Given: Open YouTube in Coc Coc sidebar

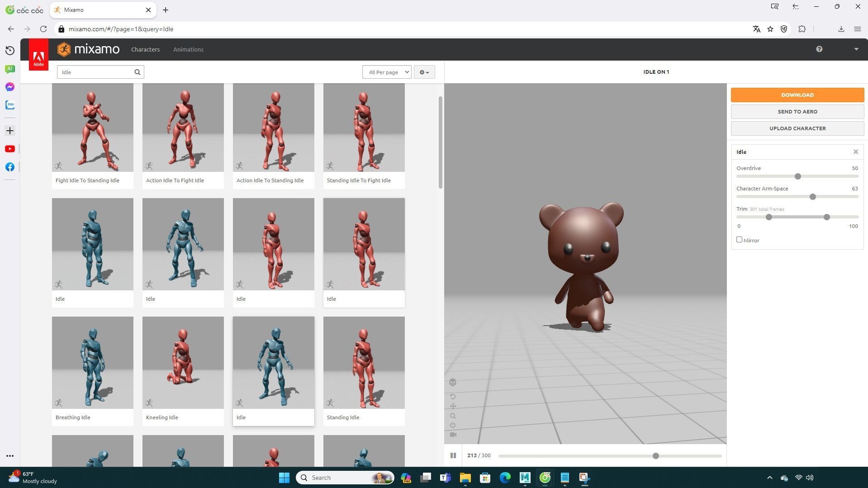Looking at the screenshot, I should pyautogui.click(x=10, y=149).
